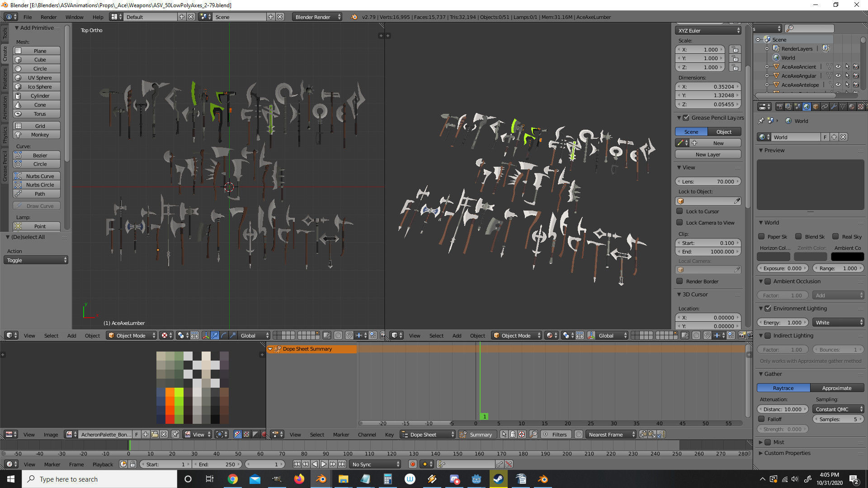Click the Ambient Color black swatch
868x488 pixels.
click(x=847, y=257)
